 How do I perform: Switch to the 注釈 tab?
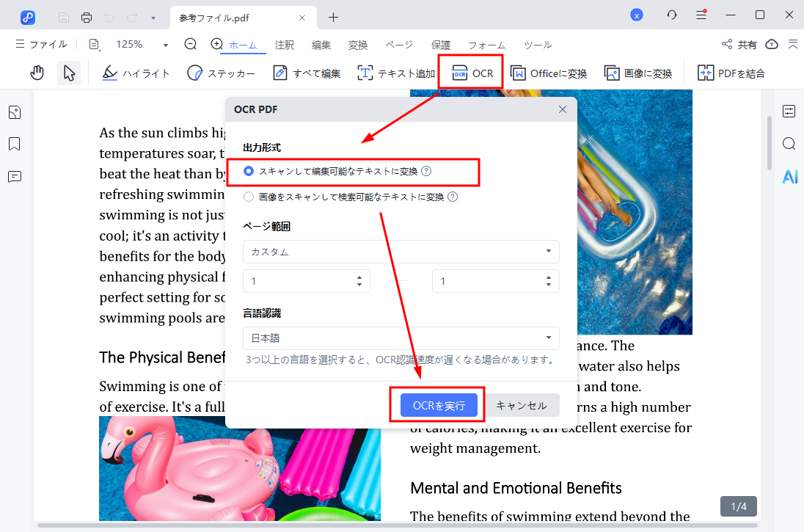point(284,45)
